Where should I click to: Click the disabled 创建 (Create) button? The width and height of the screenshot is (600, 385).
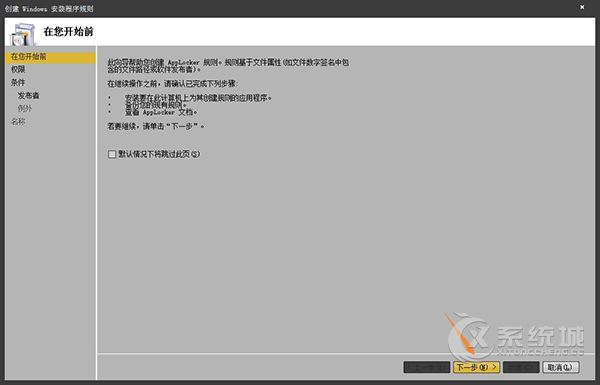tap(521, 367)
